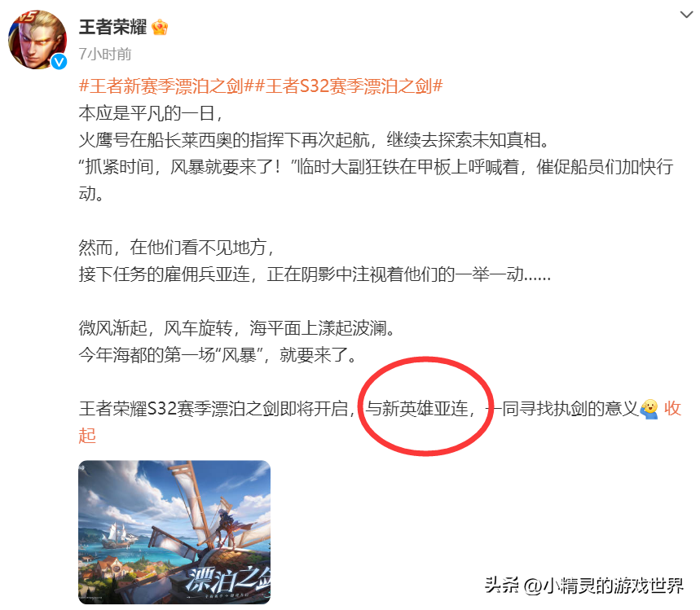Click the blue verified V badge

point(59,62)
